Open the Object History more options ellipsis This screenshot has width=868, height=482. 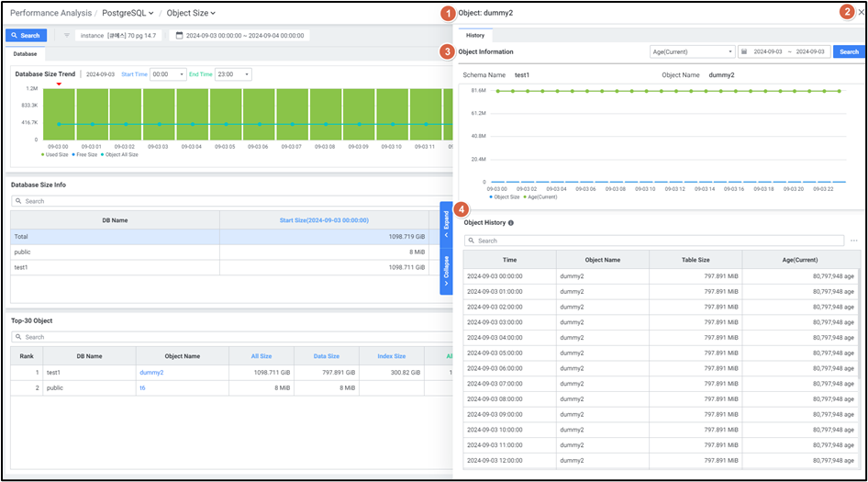pos(854,241)
